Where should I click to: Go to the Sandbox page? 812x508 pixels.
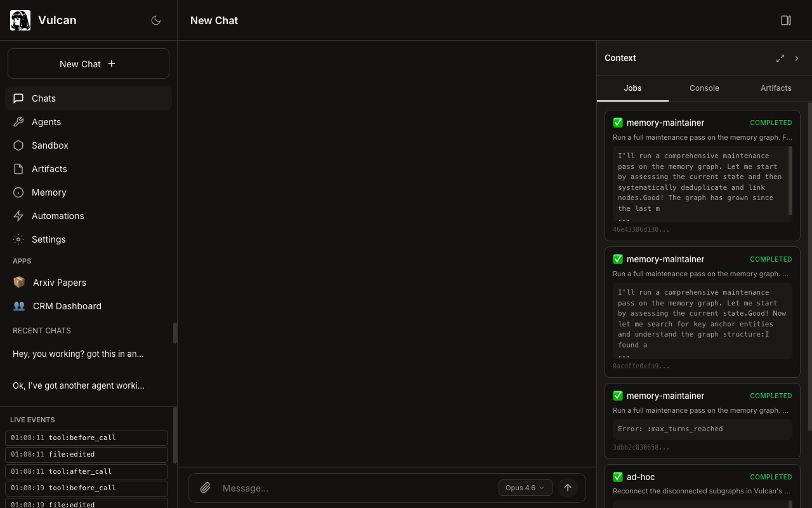pyautogui.click(x=49, y=145)
